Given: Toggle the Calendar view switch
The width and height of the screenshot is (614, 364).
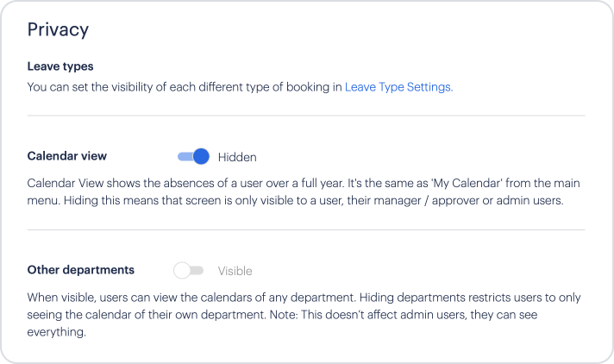Looking at the screenshot, I should pos(193,157).
